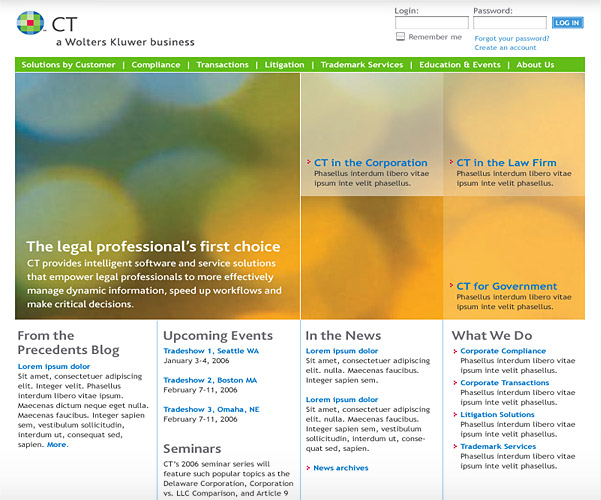The width and height of the screenshot is (601, 500).
Task: Click More link in blog excerpt
Action: pyautogui.click(x=57, y=444)
